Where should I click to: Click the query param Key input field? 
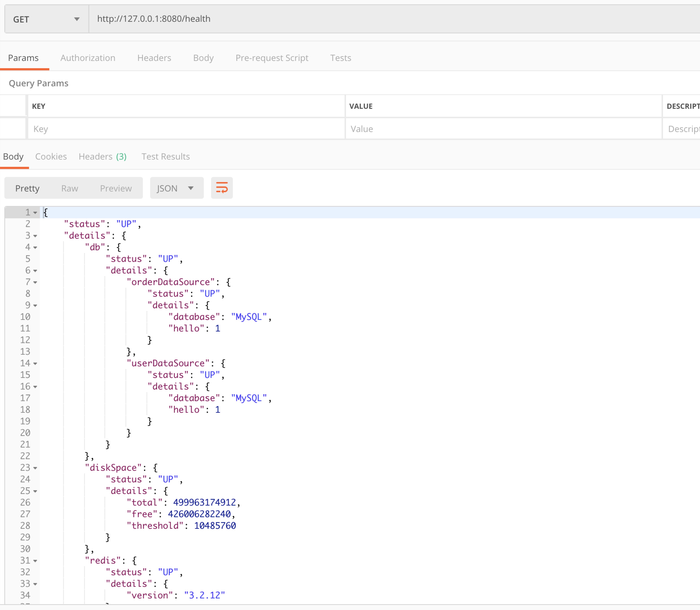186,129
